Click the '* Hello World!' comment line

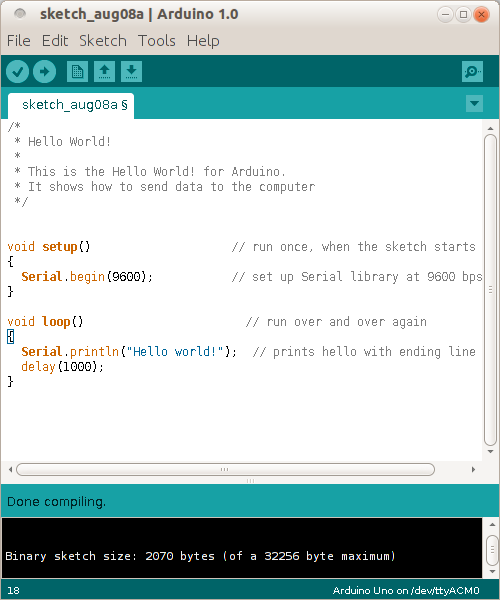tap(63, 142)
